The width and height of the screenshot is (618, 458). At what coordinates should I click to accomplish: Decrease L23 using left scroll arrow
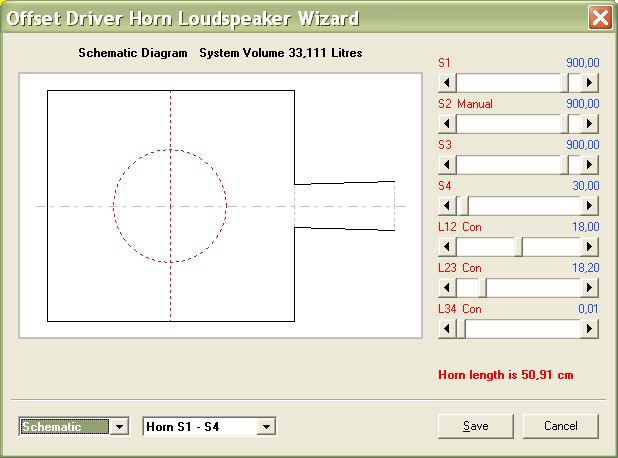pos(447,288)
